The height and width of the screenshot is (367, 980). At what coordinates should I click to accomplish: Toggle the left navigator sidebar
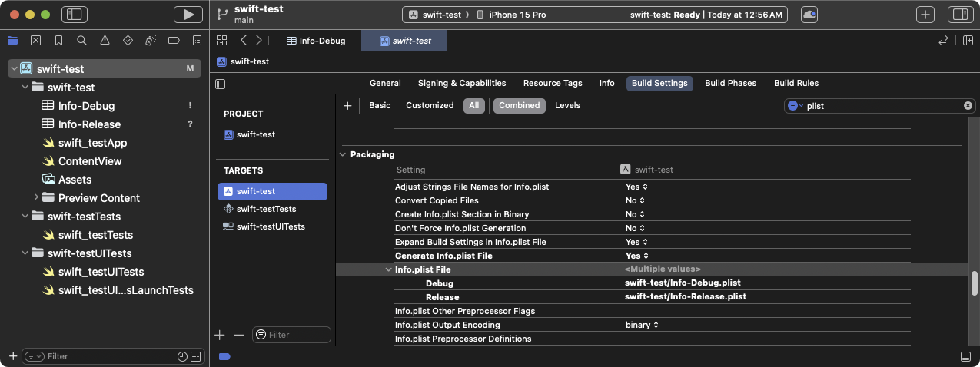[75, 15]
